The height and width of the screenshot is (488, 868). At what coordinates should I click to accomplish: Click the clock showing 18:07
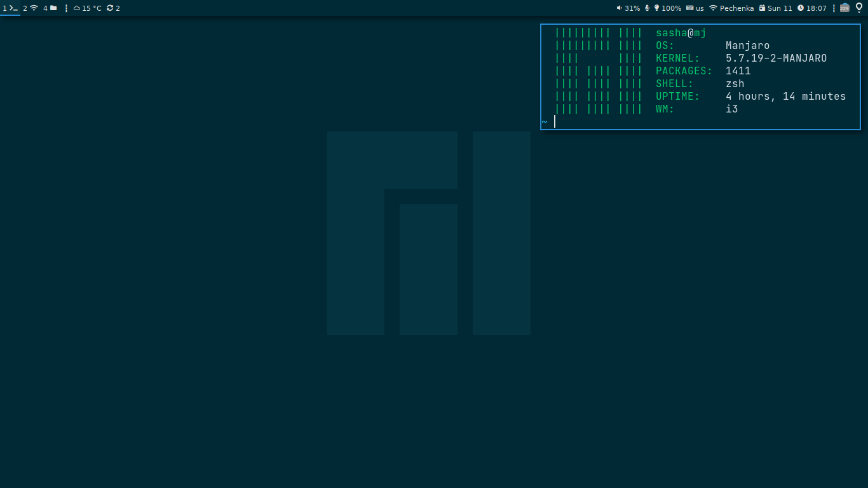pos(812,8)
